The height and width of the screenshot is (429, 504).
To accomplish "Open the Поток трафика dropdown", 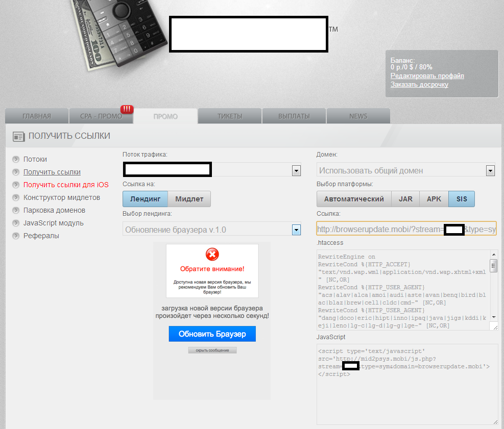I will click(x=296, y=171).
